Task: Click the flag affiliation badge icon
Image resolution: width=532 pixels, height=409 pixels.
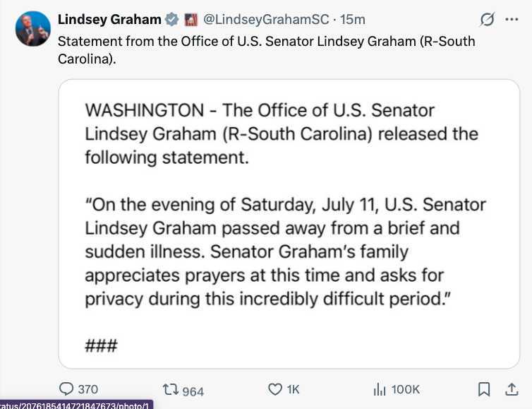Action: [x=191, y=20]
